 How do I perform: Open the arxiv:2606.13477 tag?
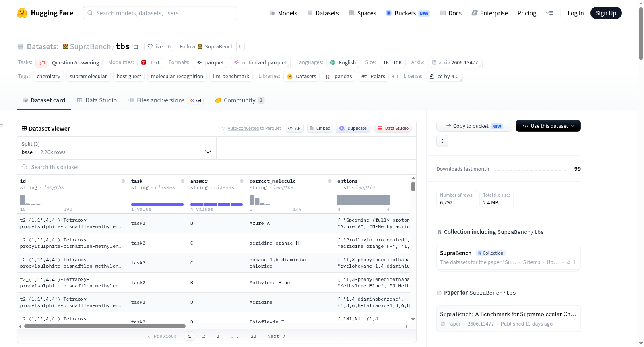pyautogui.click(x=455, y=62)
